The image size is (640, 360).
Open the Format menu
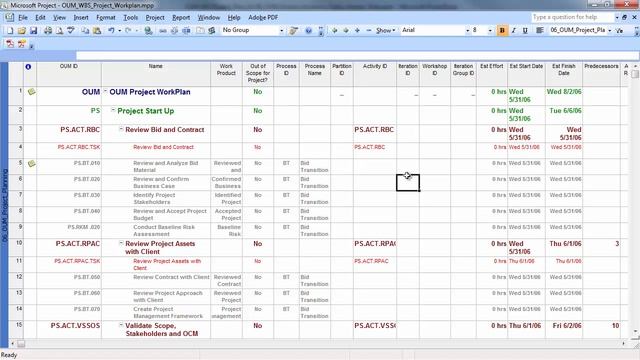106,18
